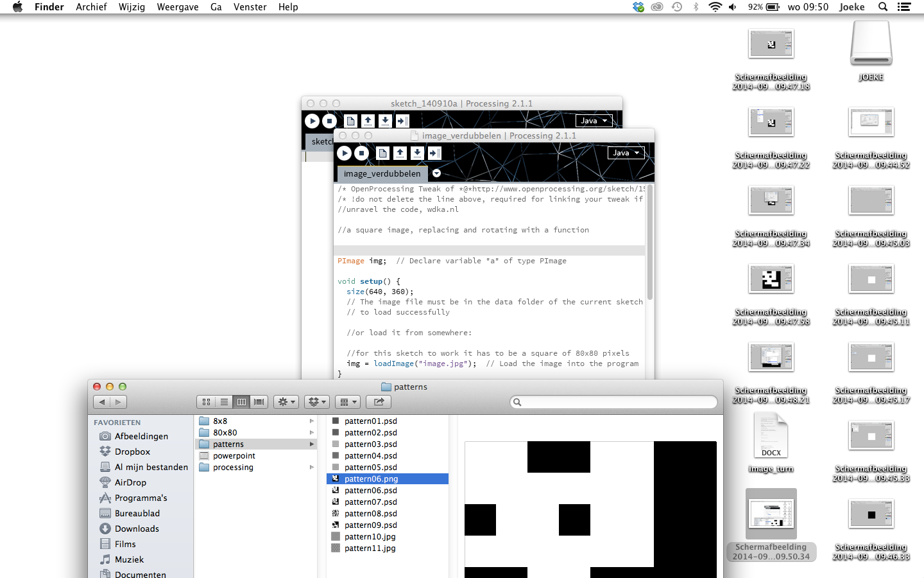924x578 pixels.
Task: Share the patterns folder via the share icon
Action: [378, 401]
